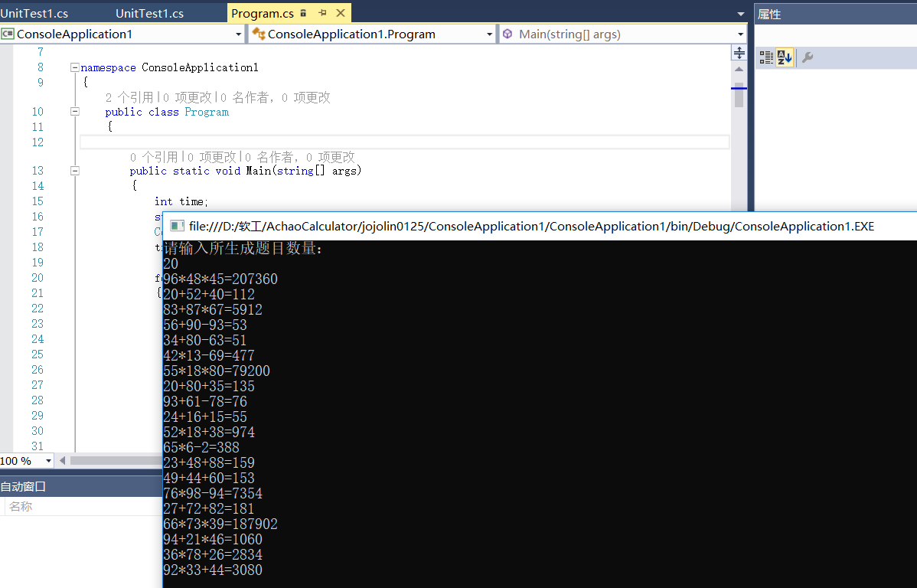917x588 pixels.
Task: Click the method cube icon beside Main
Action: 507,34
